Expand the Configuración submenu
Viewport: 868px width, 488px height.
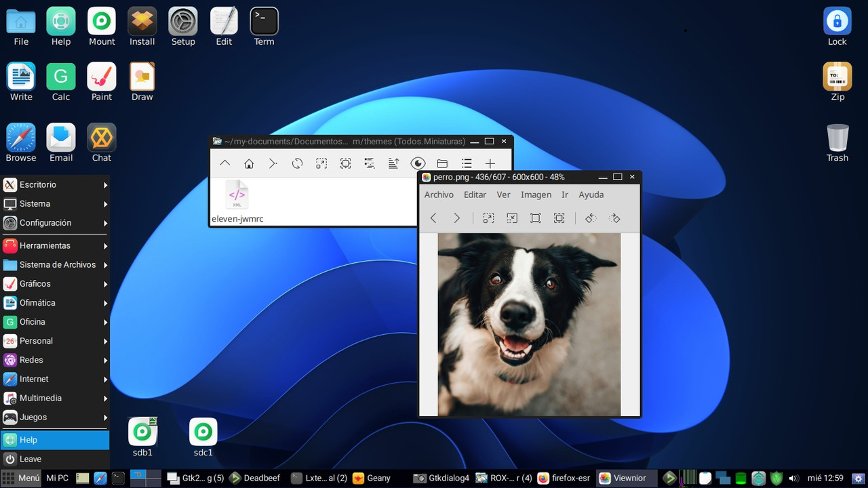54,223
